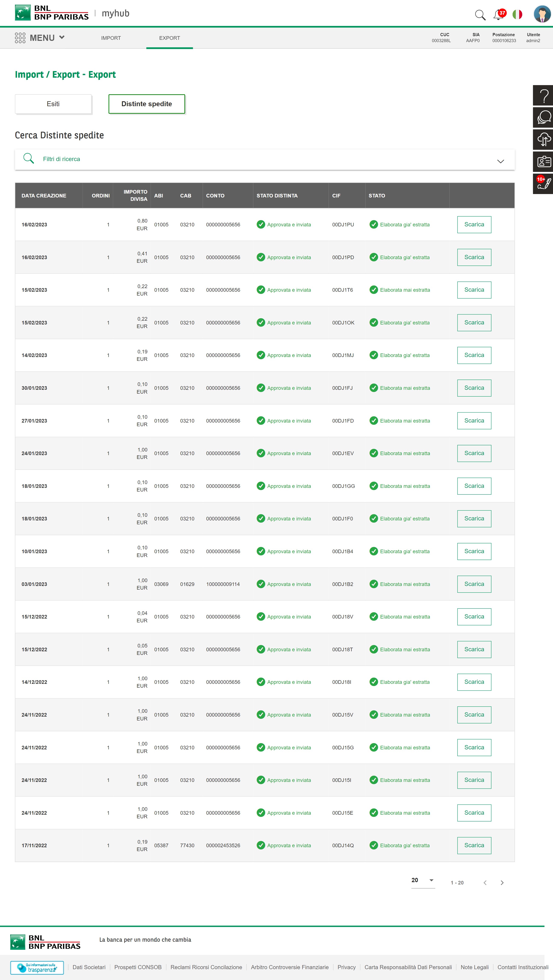The image size is (553, 980).
Task: Click Scarica for CIF 00DJ1PU row
Action: coord(474,224)
